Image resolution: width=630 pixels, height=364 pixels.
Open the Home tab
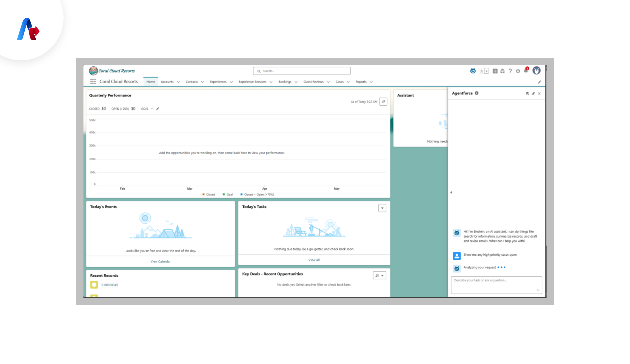(151, 82)
